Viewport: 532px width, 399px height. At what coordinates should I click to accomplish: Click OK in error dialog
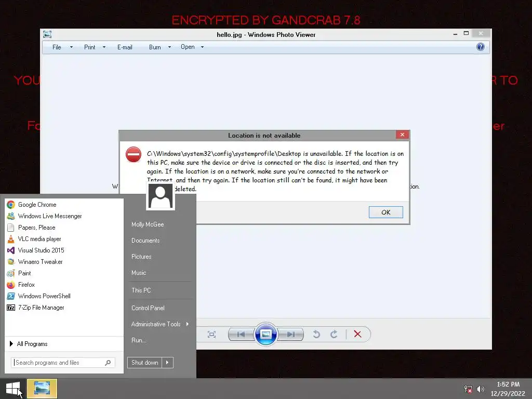click(386, 212)
